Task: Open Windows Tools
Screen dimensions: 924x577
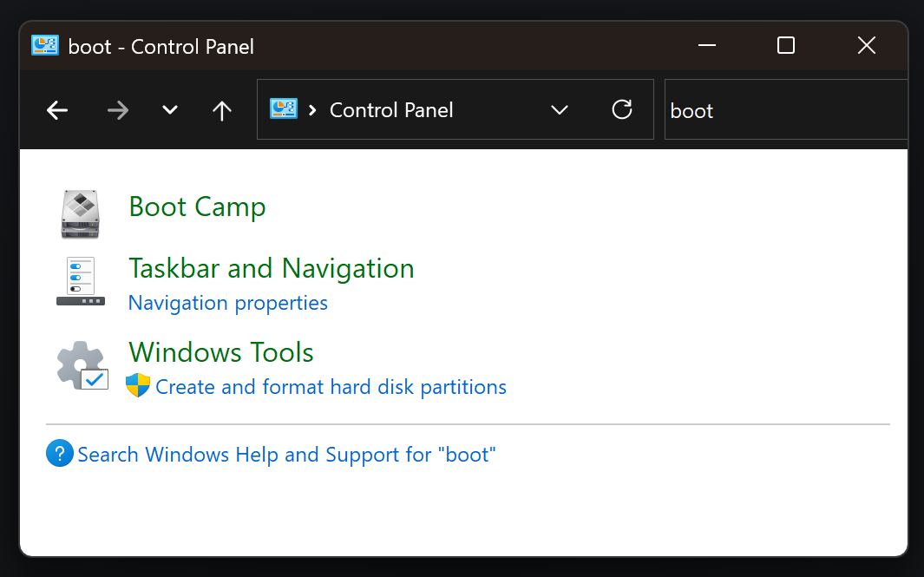Action: point(220,352)
